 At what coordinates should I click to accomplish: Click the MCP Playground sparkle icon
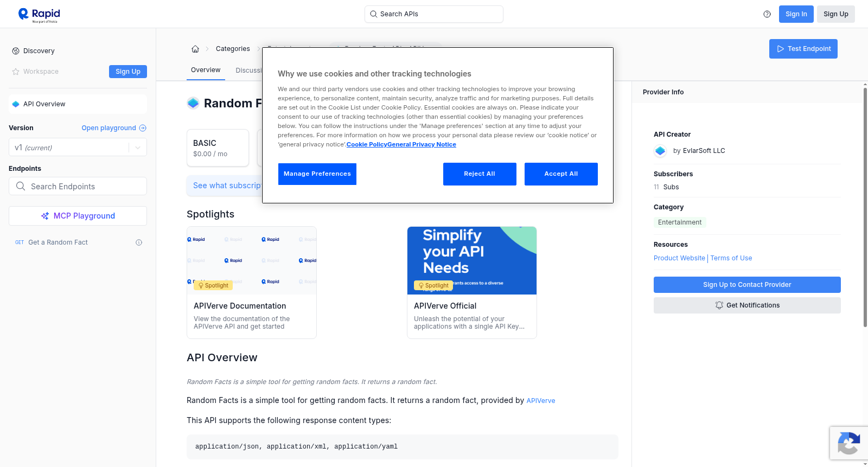pos(45,216)
